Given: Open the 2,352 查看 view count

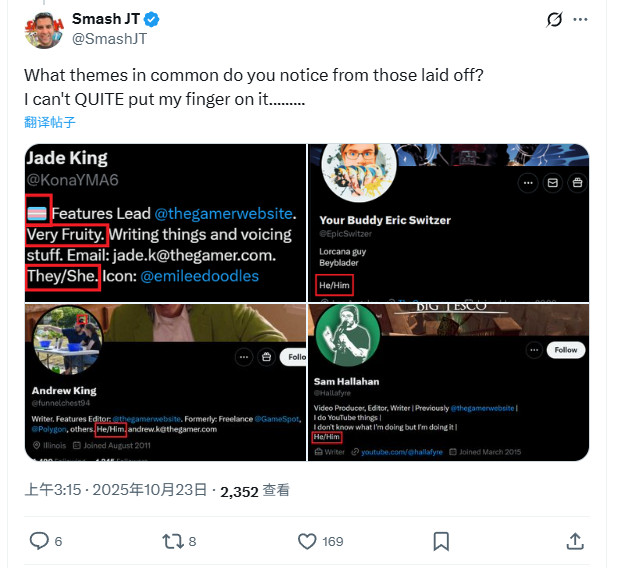Looking at the screenshot, I should point(255,490).
